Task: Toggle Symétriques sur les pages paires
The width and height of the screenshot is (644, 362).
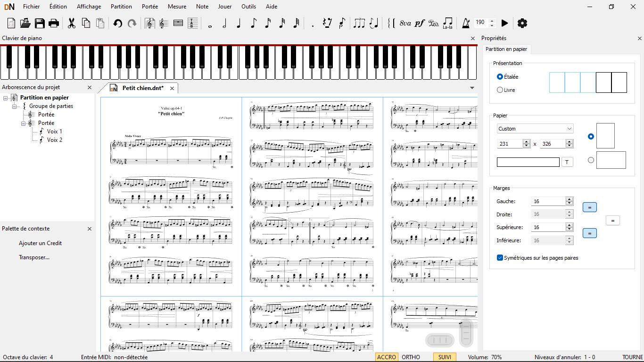Action: pos(537,258)
